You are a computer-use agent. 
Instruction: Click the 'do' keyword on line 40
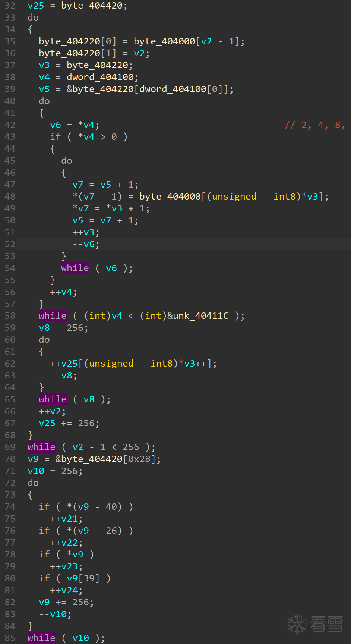point(44,101)
